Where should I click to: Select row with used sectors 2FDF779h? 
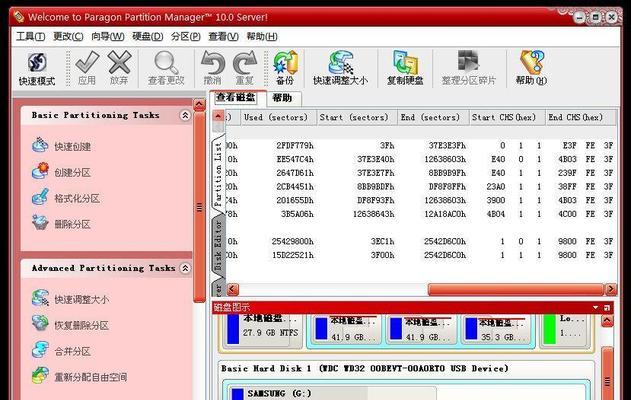(421, 145)
